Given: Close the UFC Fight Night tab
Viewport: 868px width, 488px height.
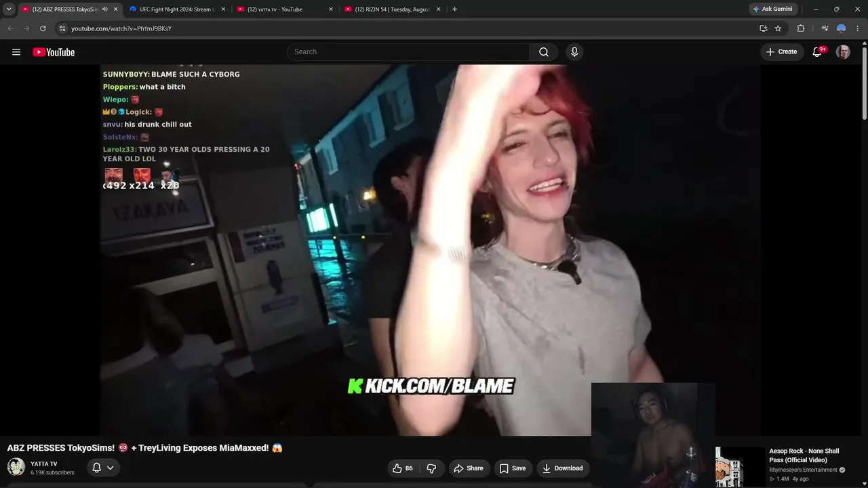Looking at the screenshot, I should [223, 9].
